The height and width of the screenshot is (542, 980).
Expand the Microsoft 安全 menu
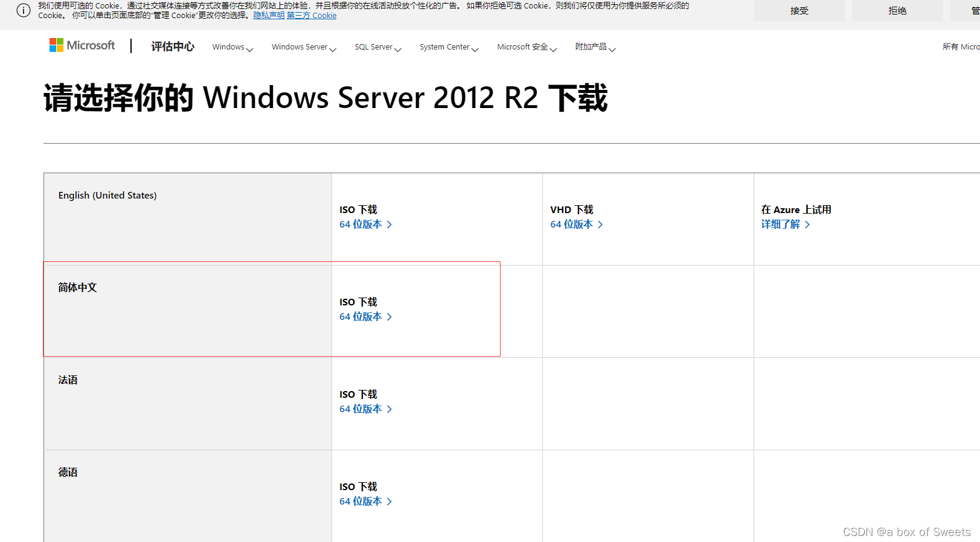tap(527, 47)
